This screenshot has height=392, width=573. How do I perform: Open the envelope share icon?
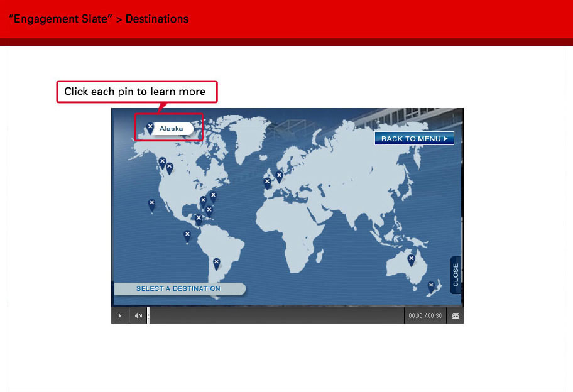pos(456,315)
